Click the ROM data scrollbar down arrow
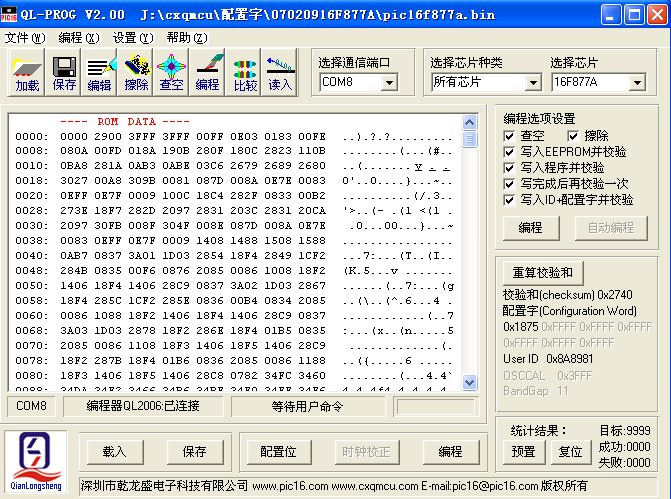 pyautogui.click(x=470, y=384)
